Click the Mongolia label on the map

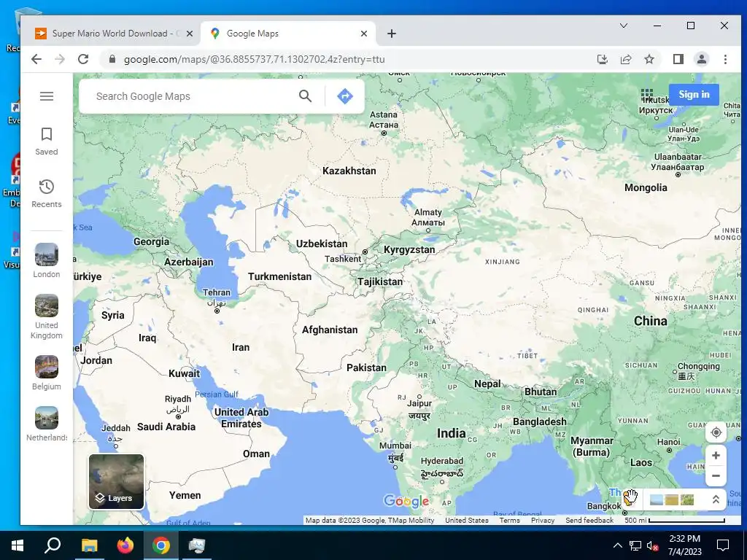point(646,187)
